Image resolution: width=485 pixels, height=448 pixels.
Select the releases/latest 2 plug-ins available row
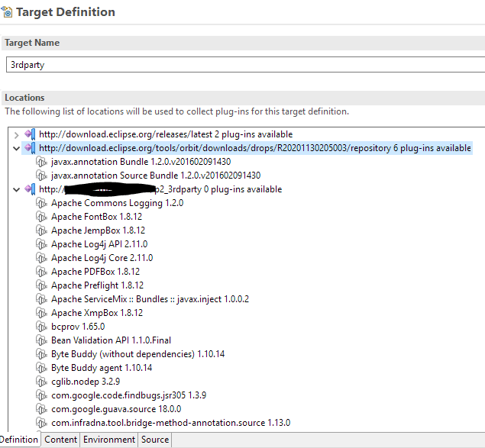coord(166,134)
